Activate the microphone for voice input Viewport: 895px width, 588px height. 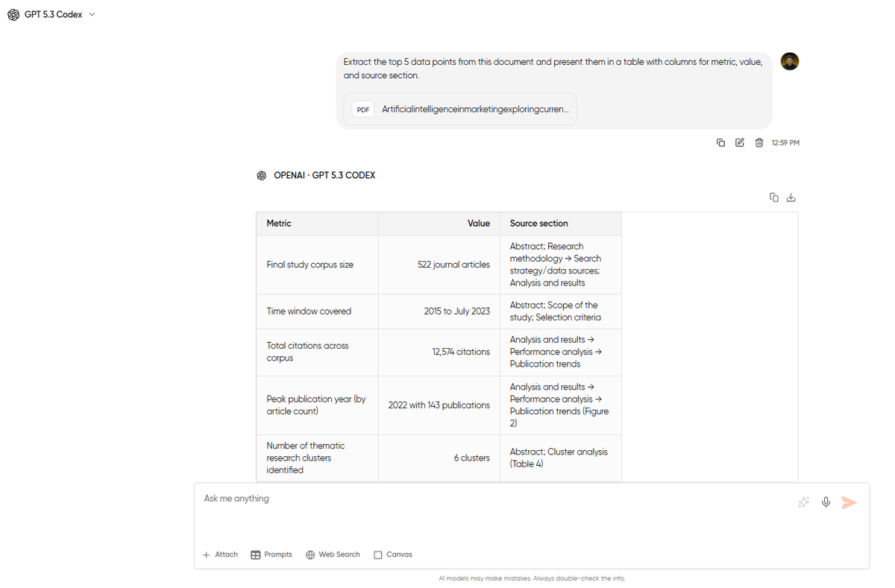[826, 502]
